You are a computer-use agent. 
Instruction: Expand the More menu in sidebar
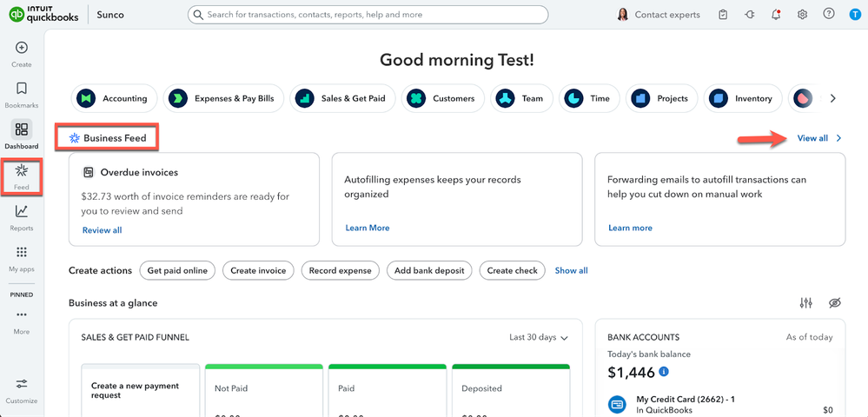coord(22,315)
